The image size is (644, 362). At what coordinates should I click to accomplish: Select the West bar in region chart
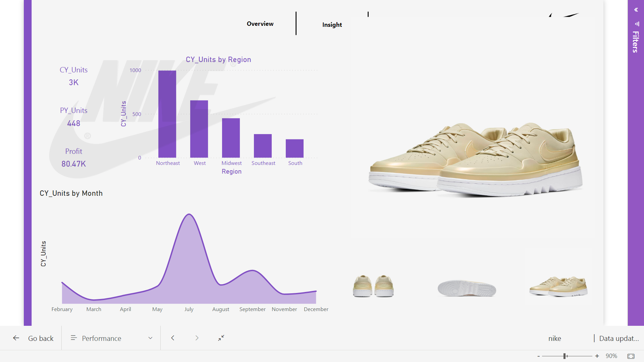coord(199,129)
